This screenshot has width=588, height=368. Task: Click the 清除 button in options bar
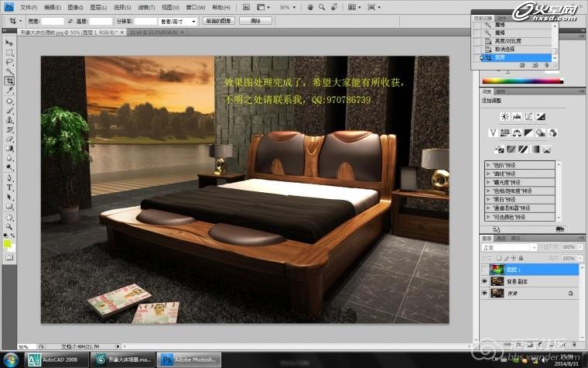pyautogui.click(x=255, y=21)
